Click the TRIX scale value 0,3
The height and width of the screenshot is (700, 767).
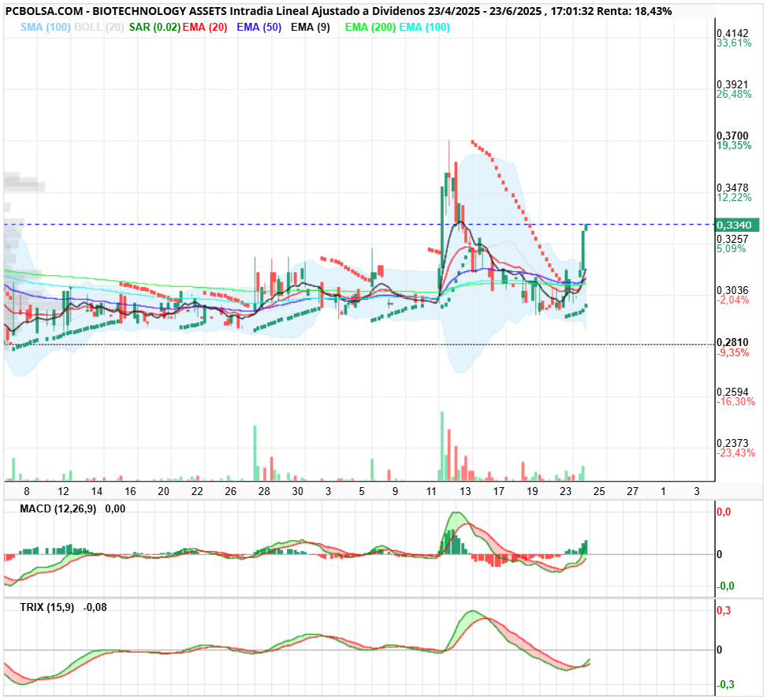pos(724,610)
